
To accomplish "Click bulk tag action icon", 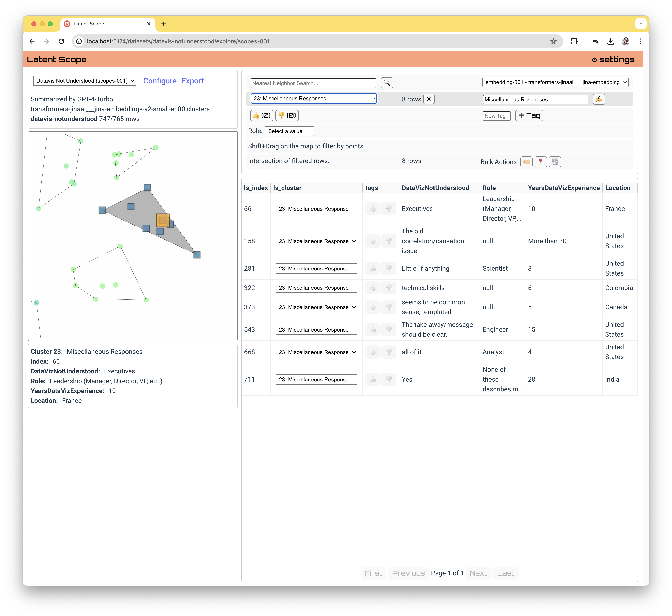I will click(x=526, y=162).
